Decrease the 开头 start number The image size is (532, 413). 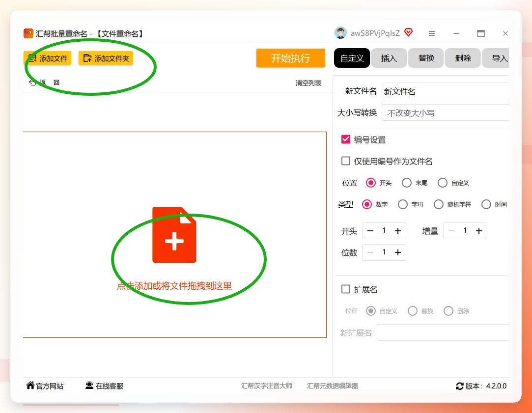tap(370, 231)
